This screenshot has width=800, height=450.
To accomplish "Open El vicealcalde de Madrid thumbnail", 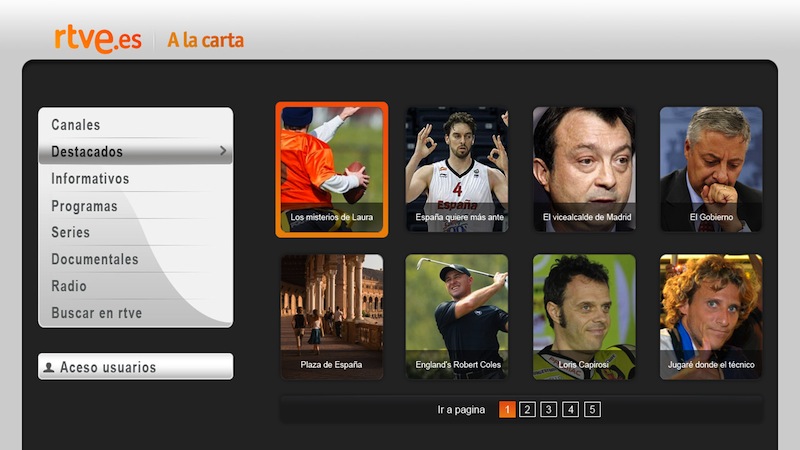I will tap(584, 169).
